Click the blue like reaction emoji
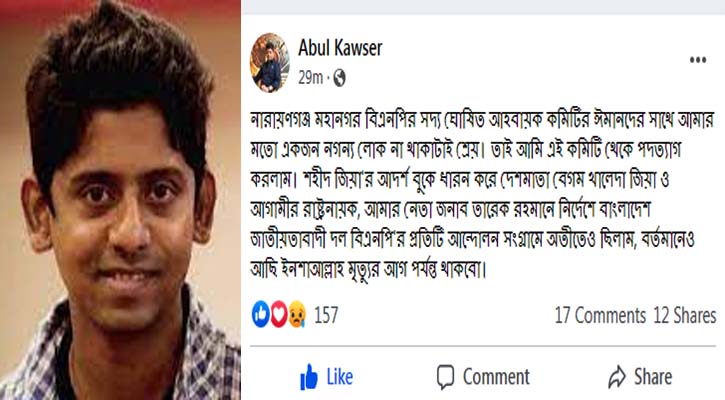This screenshot has height=400, width=725. coord(261,314)
